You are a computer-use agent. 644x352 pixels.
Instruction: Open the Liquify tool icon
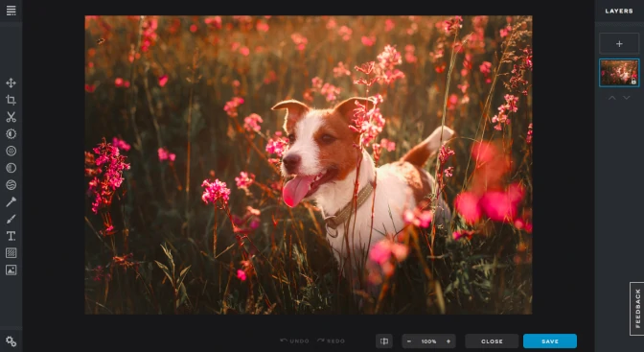11,185
